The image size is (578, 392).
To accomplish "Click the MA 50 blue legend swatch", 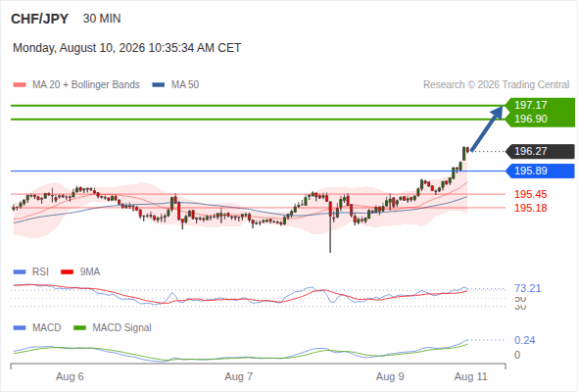I will click(159, 85).
